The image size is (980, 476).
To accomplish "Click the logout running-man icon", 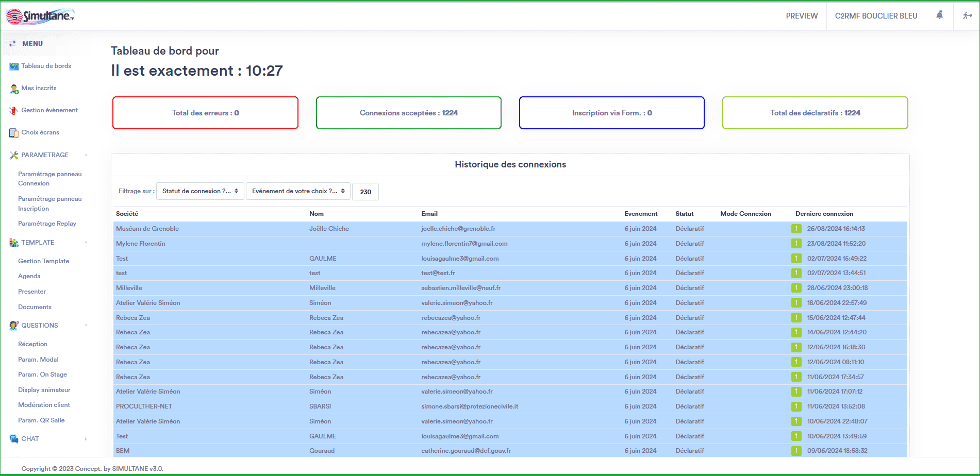I will [967, 15].
